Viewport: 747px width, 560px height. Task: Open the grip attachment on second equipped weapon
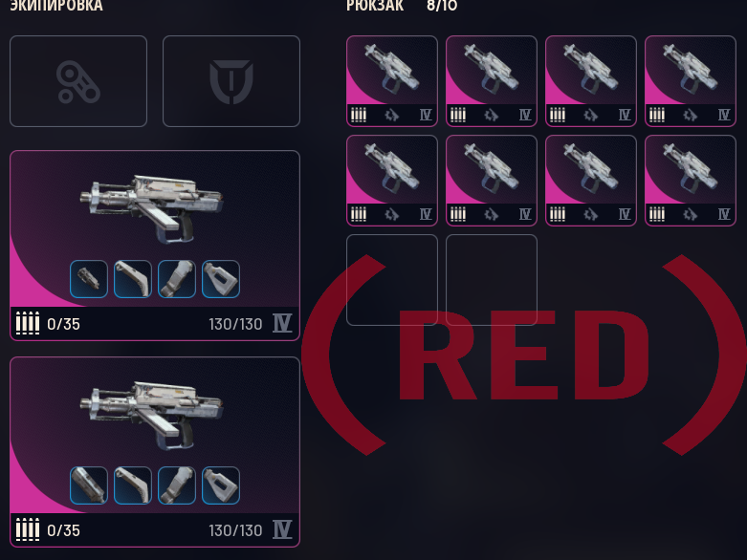[x=177, y=485]
